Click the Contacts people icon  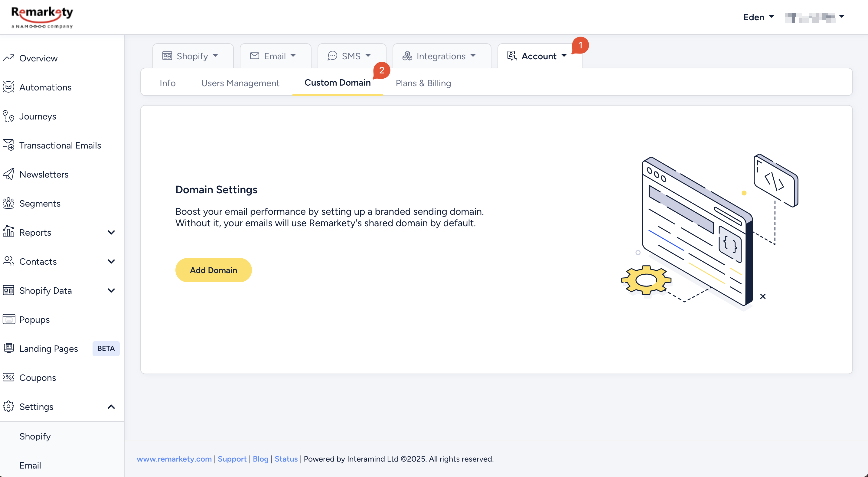tap(8, 261)
